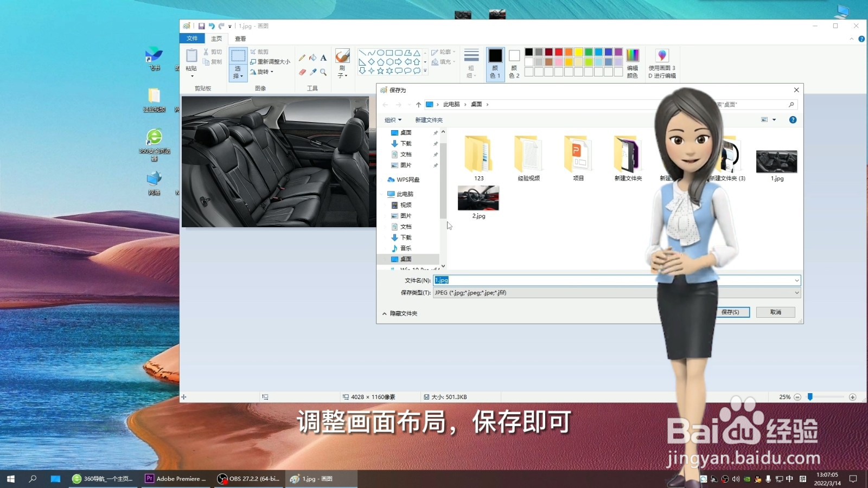868x488 pixels.
Task: Click the zoom slider handle in status bar
Action: tap(810, 397)
